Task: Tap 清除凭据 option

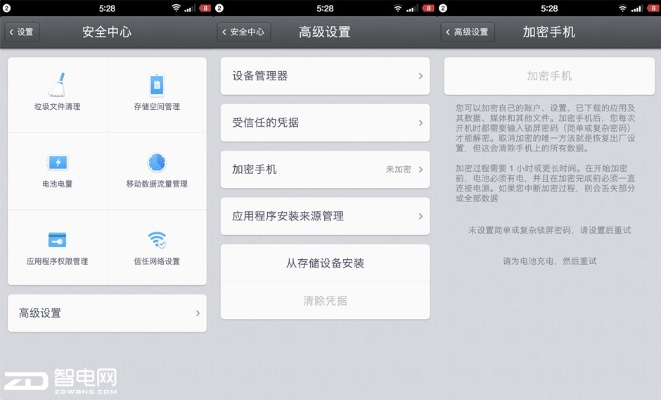Action: click(x=325, y=300)
